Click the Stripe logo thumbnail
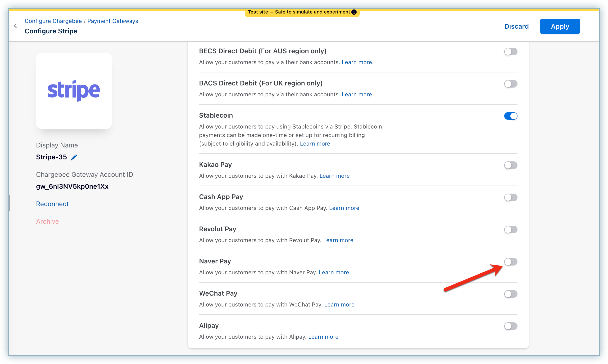608x364 pixels. 74,91
